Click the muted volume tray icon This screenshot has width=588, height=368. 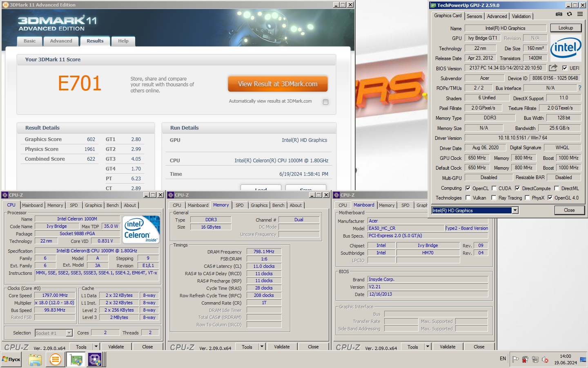pyautogui.click(x=545, y=359)
